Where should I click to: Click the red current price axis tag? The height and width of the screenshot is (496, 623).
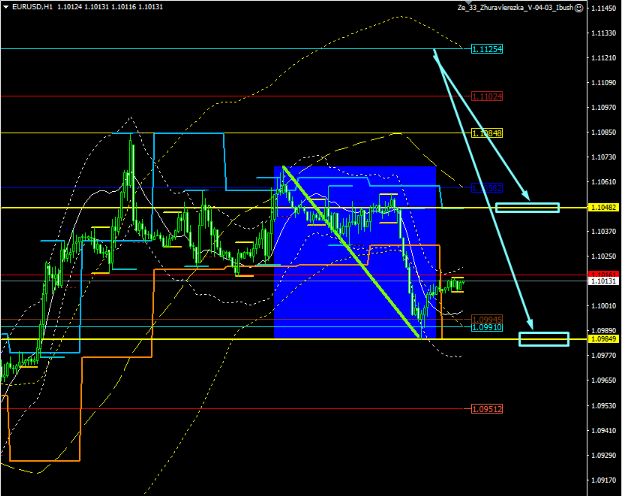600,274
